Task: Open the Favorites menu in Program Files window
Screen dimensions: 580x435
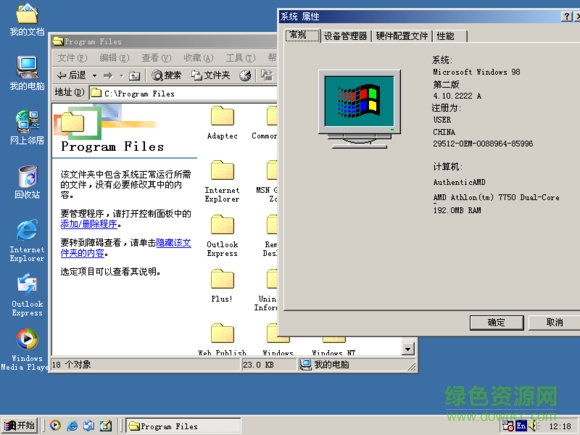Action: (x=198, y=58)
